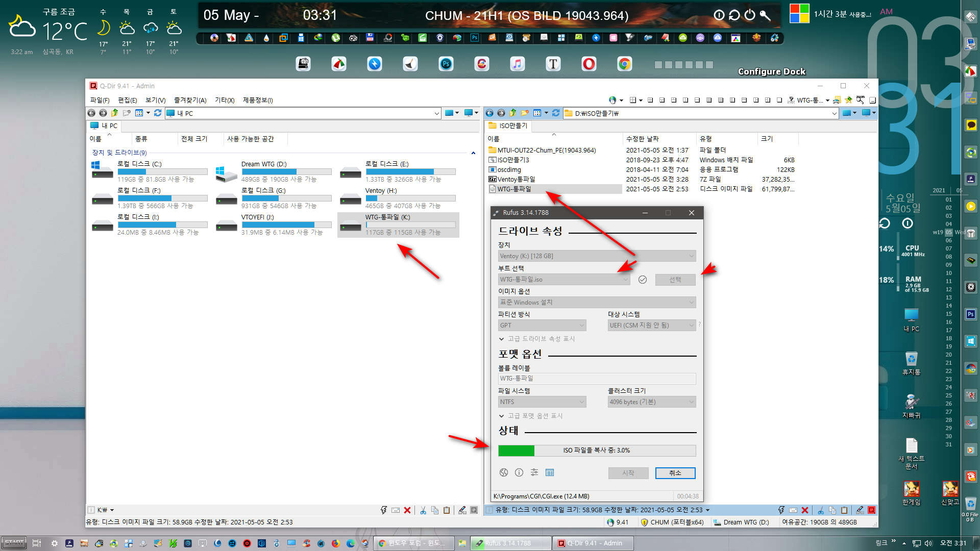
Task: Open 신맞고 desktop shortcut
Action: (x=950, y=493)
